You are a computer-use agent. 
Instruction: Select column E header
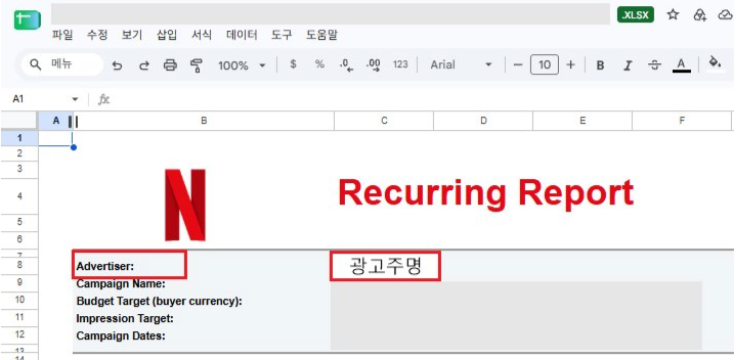583,121
